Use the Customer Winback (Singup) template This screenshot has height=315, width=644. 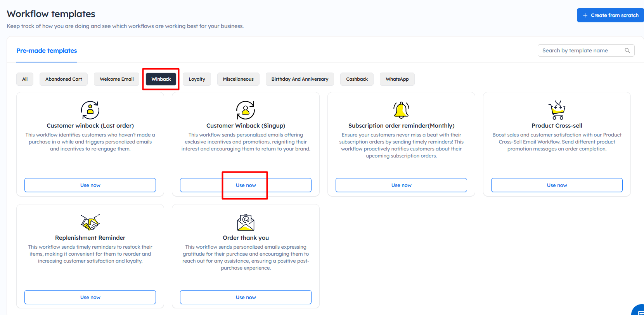246,185
